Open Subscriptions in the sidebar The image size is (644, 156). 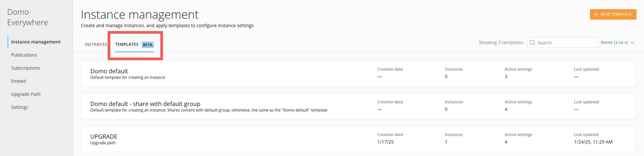(x=26, y=68)
